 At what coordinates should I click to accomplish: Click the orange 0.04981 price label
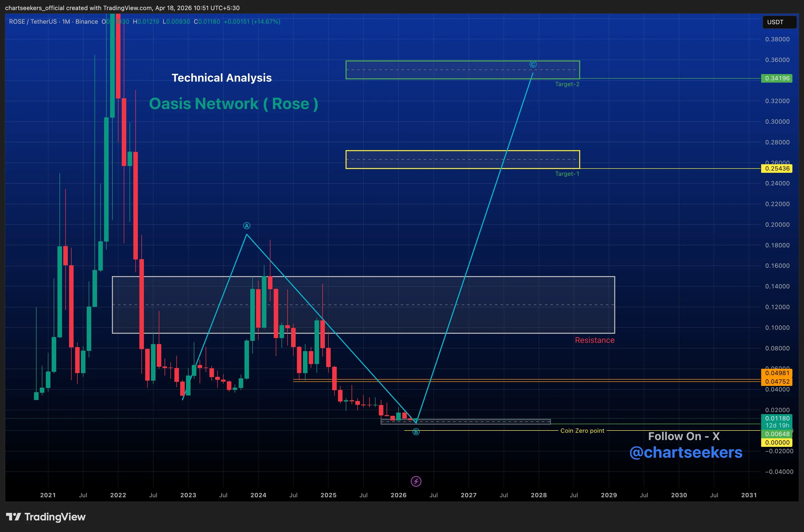click(x=777, y=373)
